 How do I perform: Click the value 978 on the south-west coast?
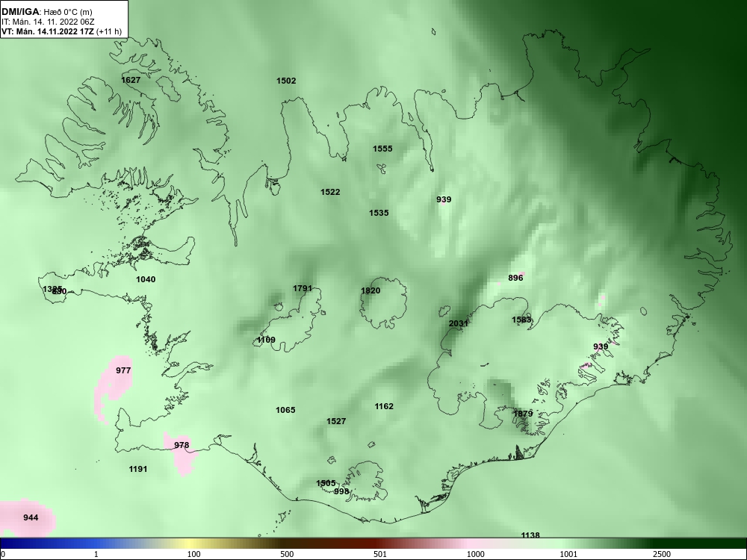point(182,446)
